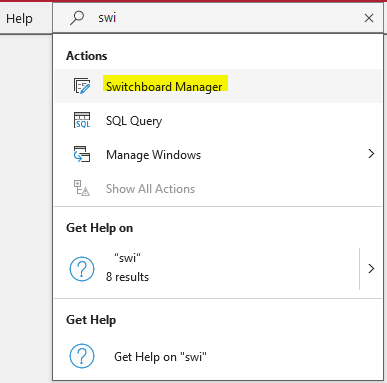
Task: Select Get Help on "swi"
Action: point(218,356)
